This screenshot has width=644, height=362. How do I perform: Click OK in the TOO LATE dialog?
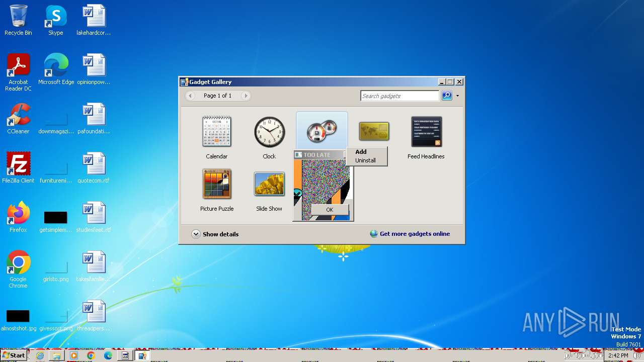(x=330, y=210)
